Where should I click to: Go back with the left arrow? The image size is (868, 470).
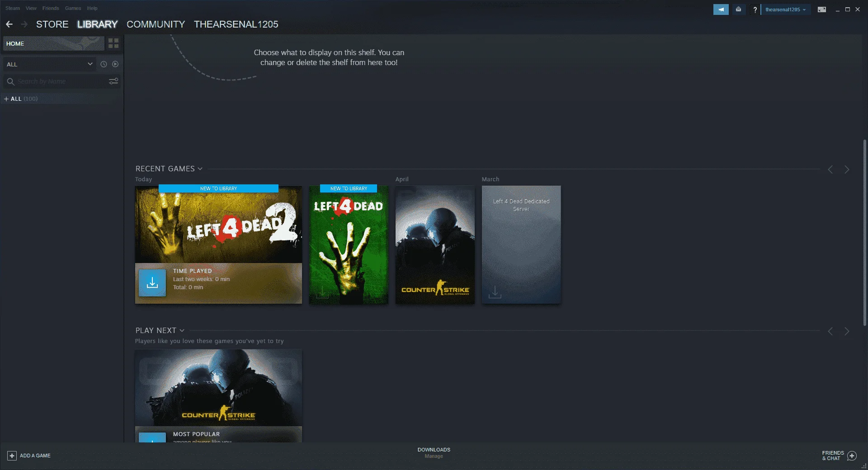9,24
